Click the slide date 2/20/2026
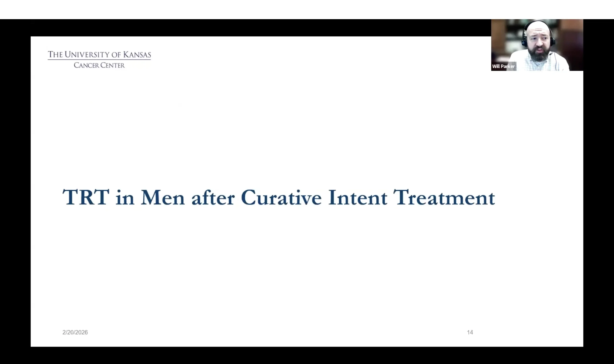The height and width of the screenshot is (364, 614). 75,332
